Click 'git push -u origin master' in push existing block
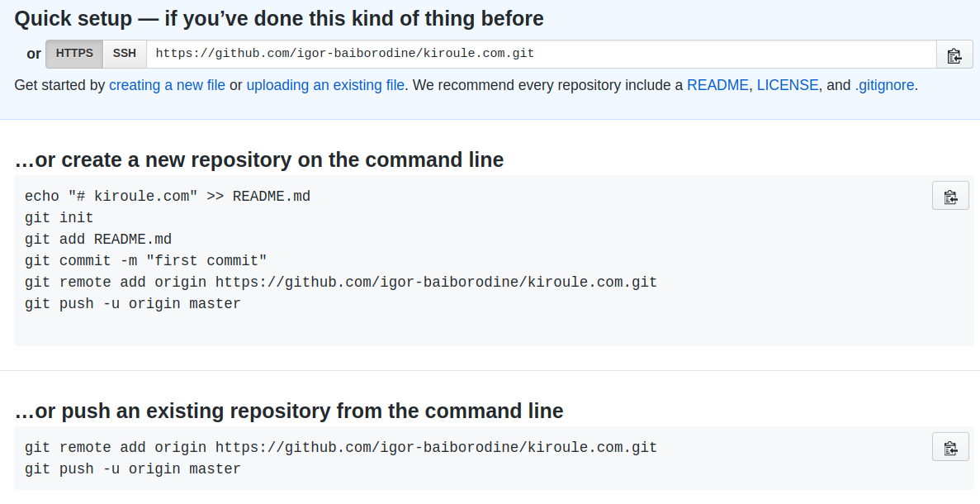 coord(132,469)
